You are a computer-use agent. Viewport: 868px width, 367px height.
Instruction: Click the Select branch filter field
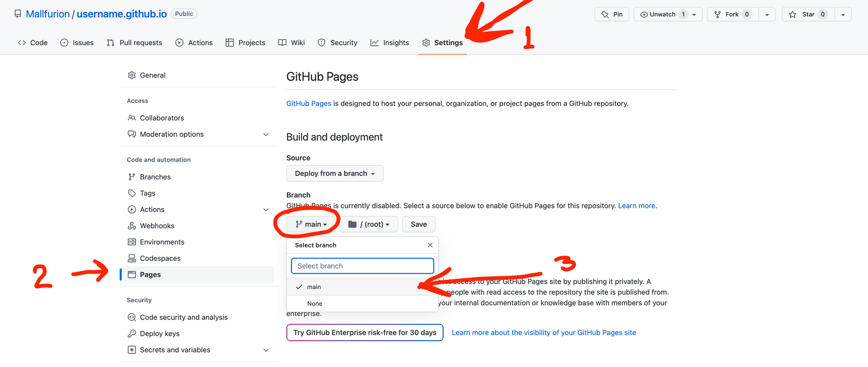pyautogui.click(x=362, y=266)
